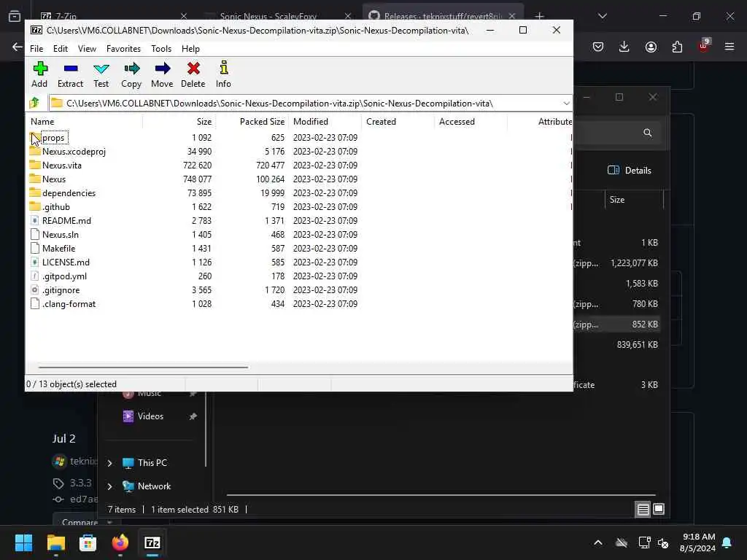The height and width of the screenshot is (560, 747).
Task: Open File Explorer from the taskbar
Action: (56, 542)
